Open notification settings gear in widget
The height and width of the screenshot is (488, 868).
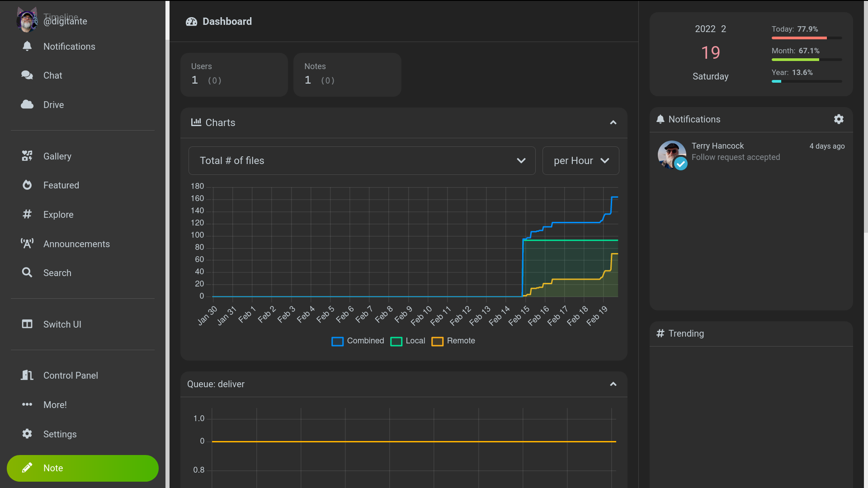point(839,119)
